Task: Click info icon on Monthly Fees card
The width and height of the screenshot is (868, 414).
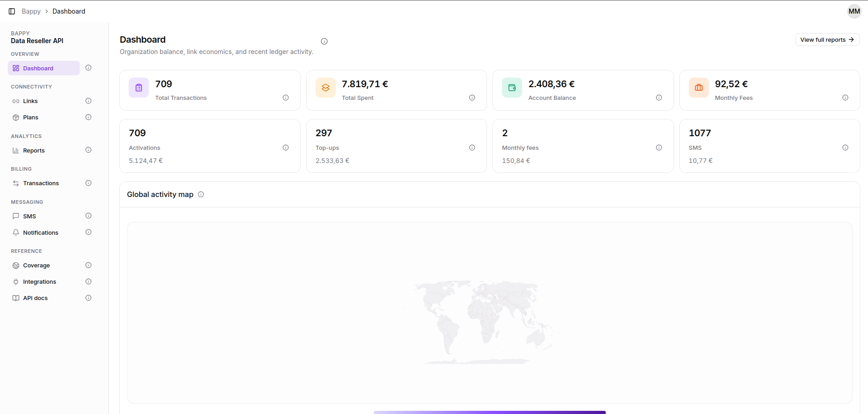Action: [845, 98]
